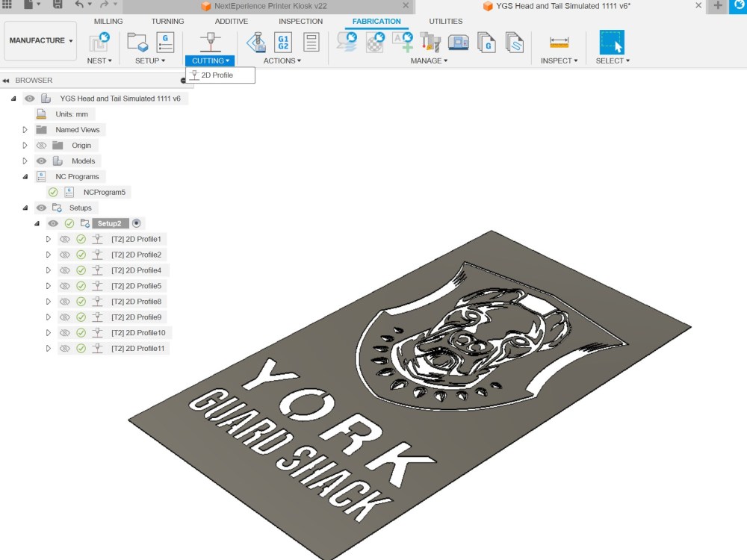Click the Nest creation icon

99,42
